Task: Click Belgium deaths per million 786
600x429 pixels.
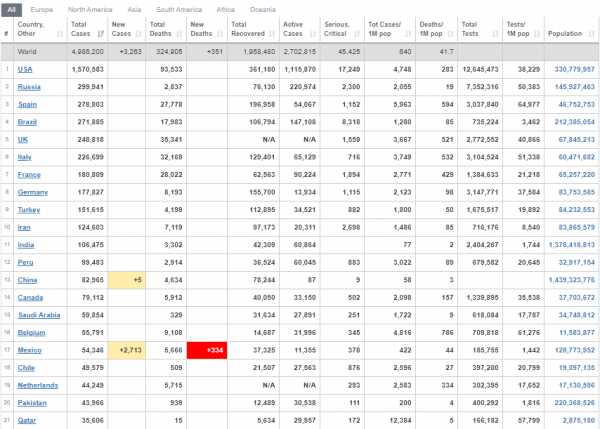Action: pos(447,333)
